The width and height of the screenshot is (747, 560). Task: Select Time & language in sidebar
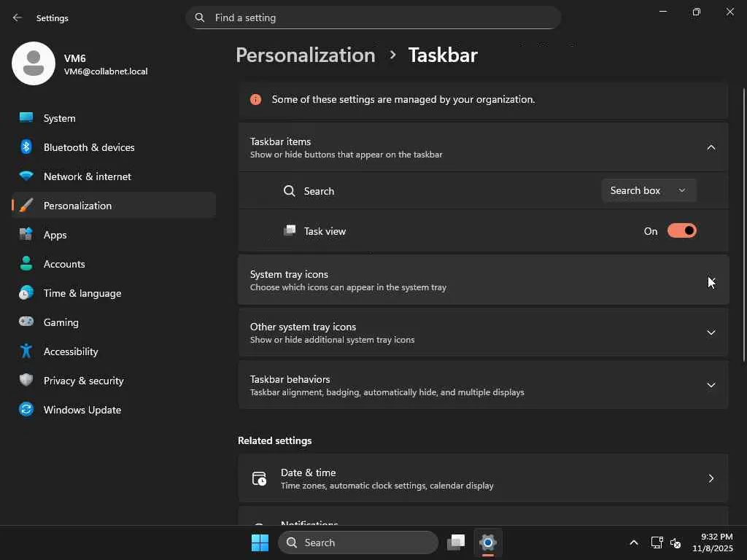point(82,293)
